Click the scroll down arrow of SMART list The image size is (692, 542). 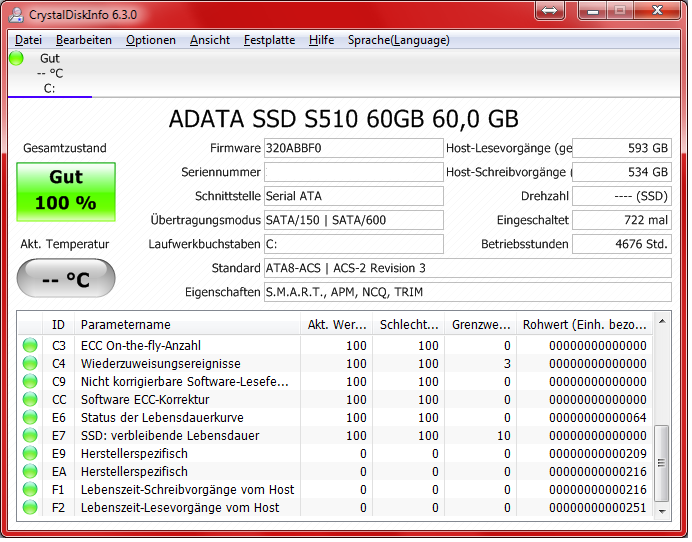[x=662, y=511]
